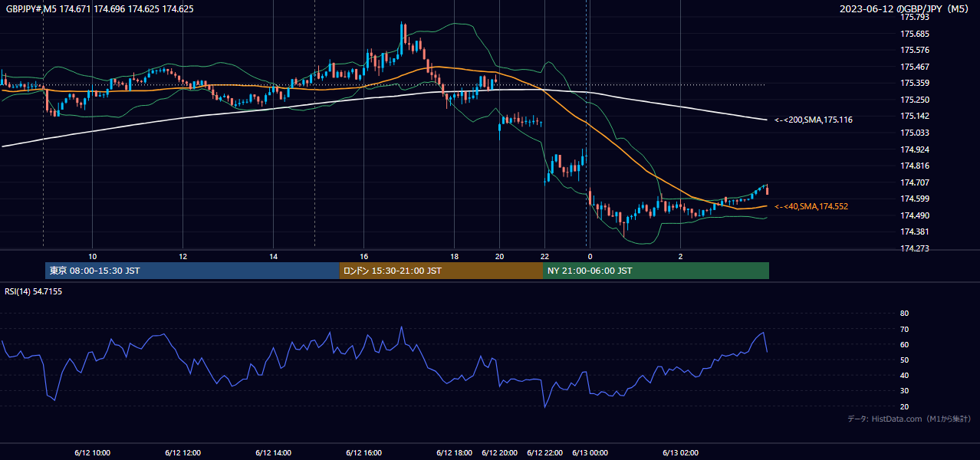
Task: Click the 174.707 price axis value
Action: 914,182
